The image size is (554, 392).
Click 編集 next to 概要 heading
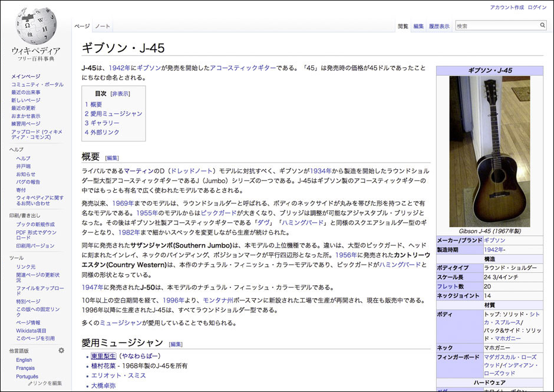coord(113,158)
